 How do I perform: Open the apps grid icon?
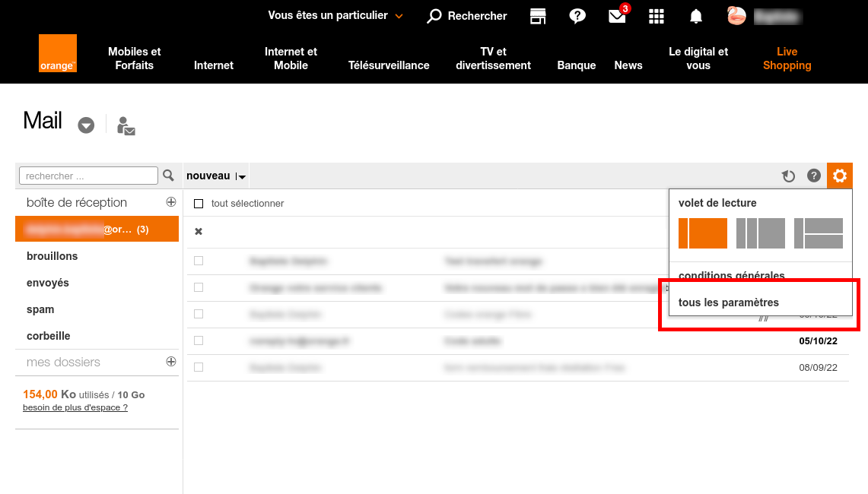point(656,16)
